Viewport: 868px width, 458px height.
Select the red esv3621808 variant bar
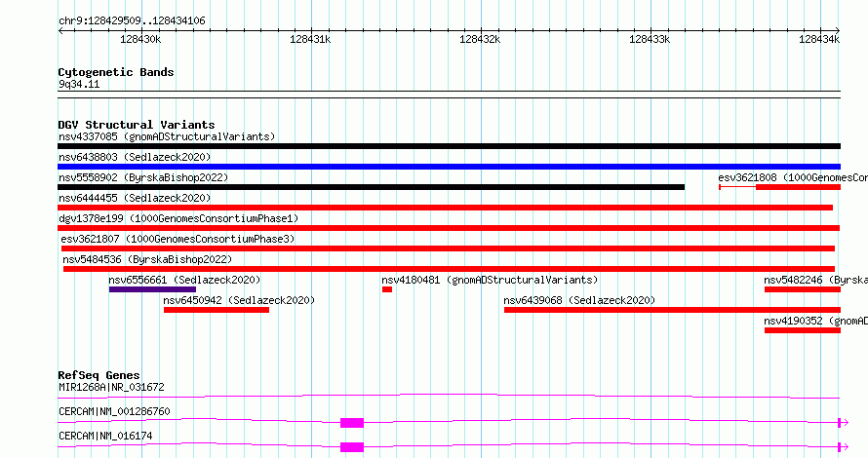point(780,187)
